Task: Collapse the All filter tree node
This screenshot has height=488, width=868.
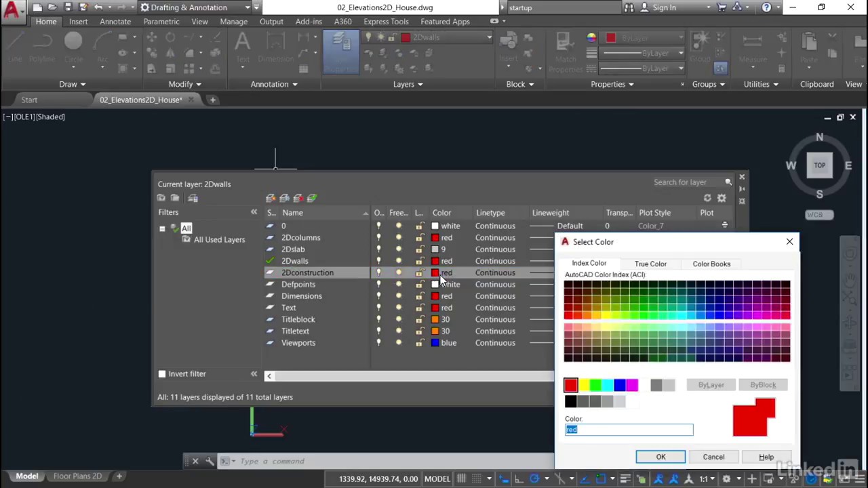Action: pyautogui.click(x=162, y=228)
